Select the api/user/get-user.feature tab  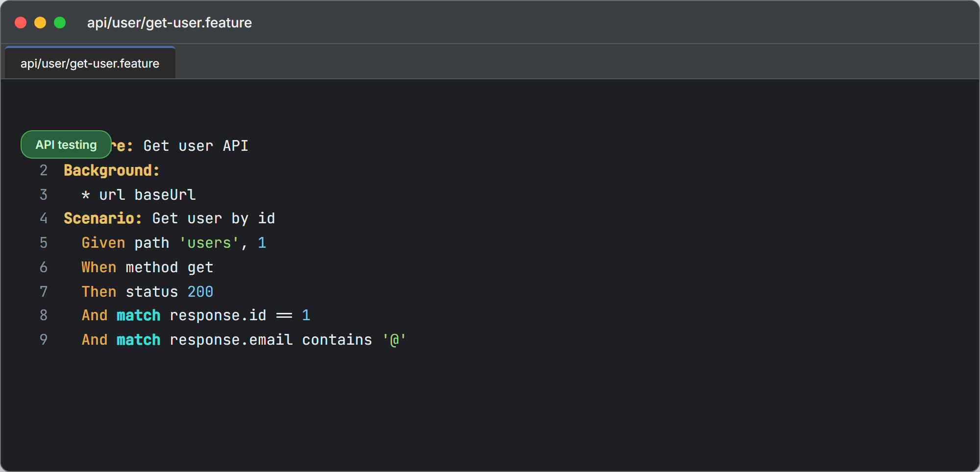tap(90, 63)
